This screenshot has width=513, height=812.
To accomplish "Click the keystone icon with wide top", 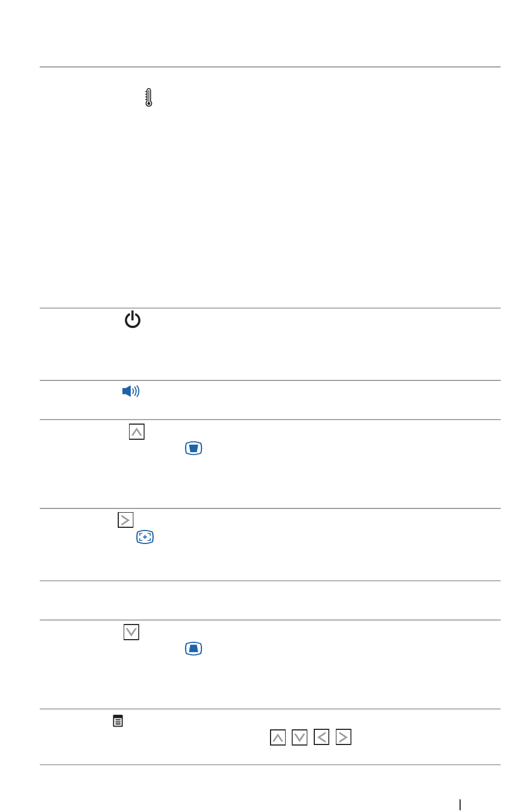I will click(x=193, y=448).
